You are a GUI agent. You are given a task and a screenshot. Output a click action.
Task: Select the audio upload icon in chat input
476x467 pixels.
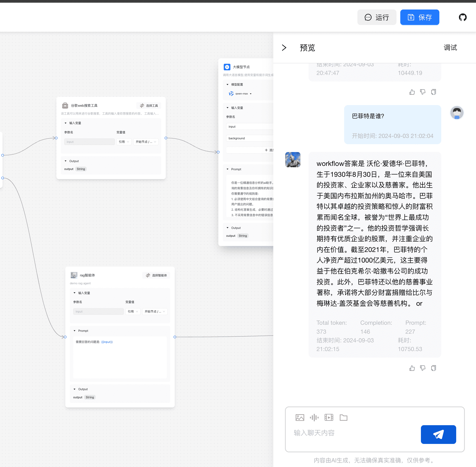[x=314, y=417]
